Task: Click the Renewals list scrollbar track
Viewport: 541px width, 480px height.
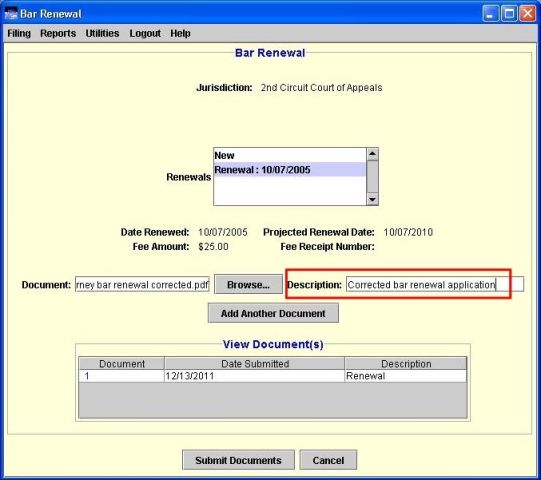Action: tap(372, 177)
